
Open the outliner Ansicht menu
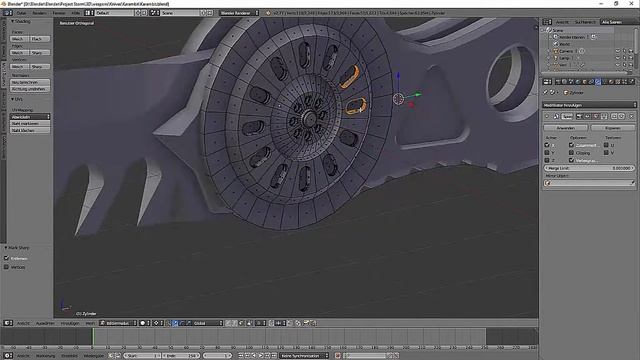pos(562,22)
